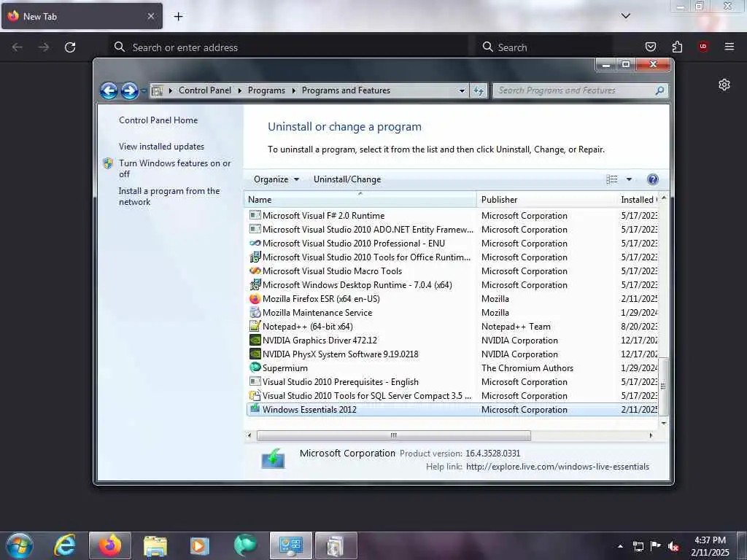Click the taskbar clock showing 4:37 PM
The height and width of the screenshot is (560, 747).
click(x=710, y=546)
